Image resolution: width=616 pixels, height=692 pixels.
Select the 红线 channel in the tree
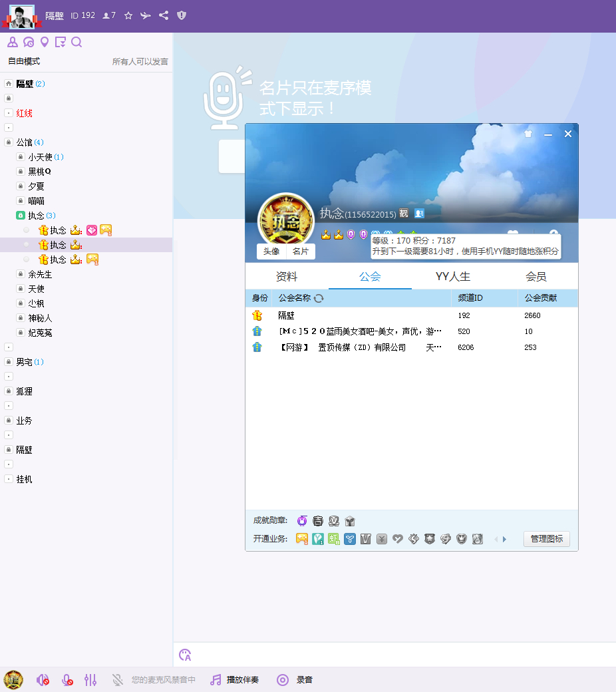24,113
